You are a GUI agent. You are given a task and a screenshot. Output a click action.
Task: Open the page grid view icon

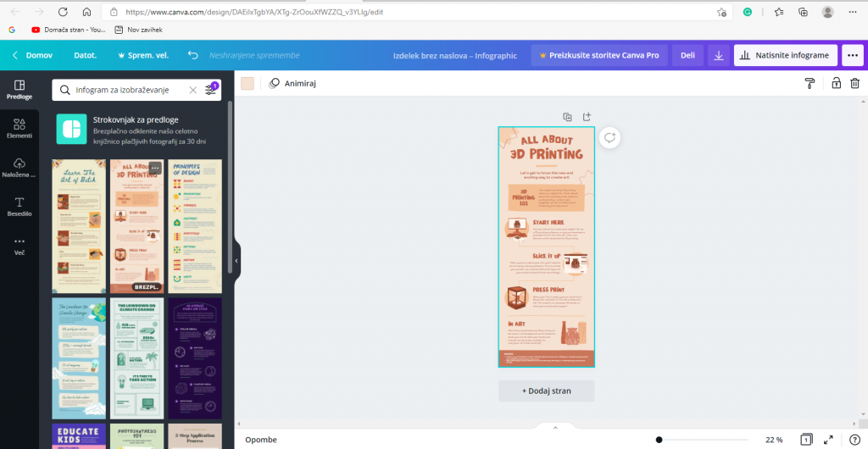pos(807,440)
